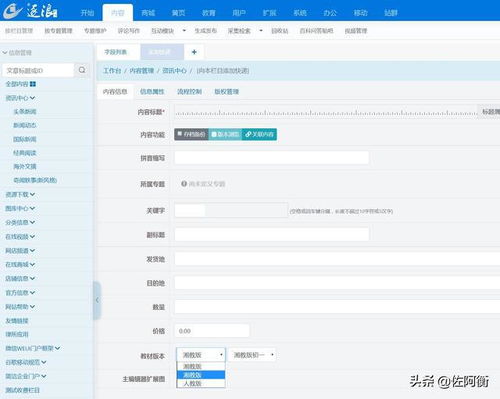This screenshot has width=500, height=399.
Task: Open the 系统 top menu
Action: (300, 13)
